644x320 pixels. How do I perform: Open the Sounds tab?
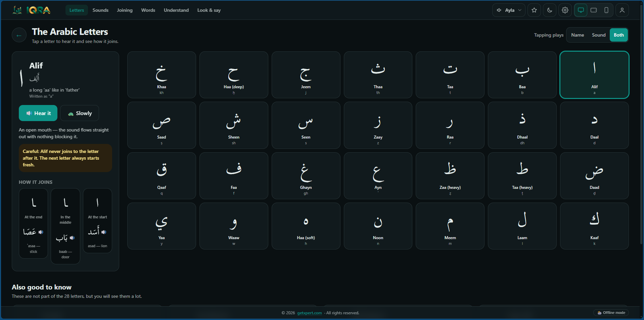(100, 10)
